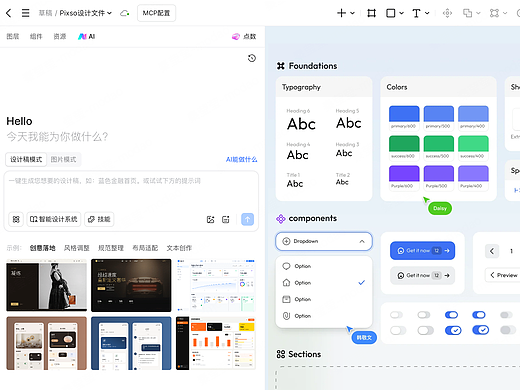This screenshot has width=520, height=390.
Task: Toggle second off switch in top row
Action: click(x=424, y=315)
